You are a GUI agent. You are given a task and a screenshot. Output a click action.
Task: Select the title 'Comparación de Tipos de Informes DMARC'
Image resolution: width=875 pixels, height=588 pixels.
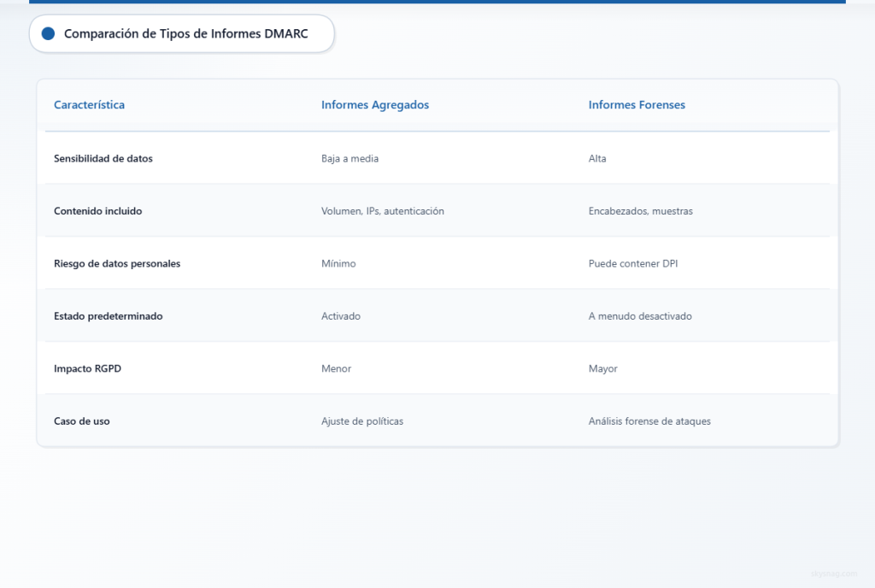185,33
